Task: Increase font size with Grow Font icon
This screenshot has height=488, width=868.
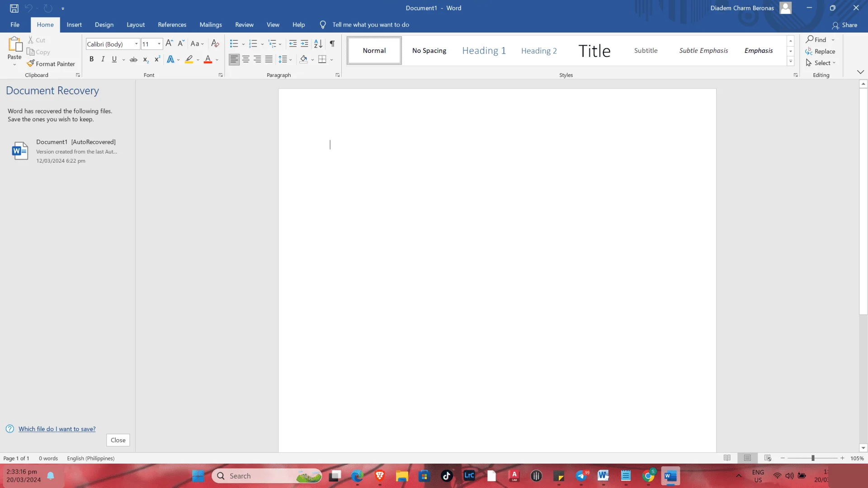Action: click(169, 43)
